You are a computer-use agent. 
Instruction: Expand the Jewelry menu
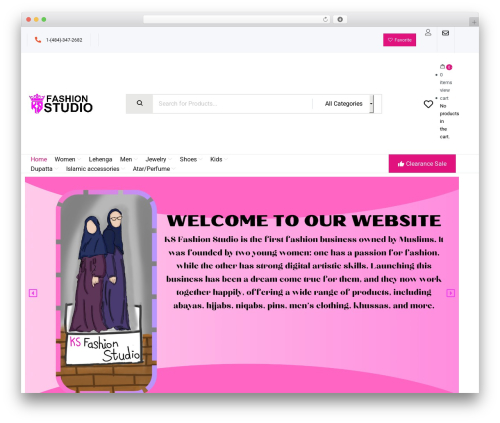click(x=158, y=159)
